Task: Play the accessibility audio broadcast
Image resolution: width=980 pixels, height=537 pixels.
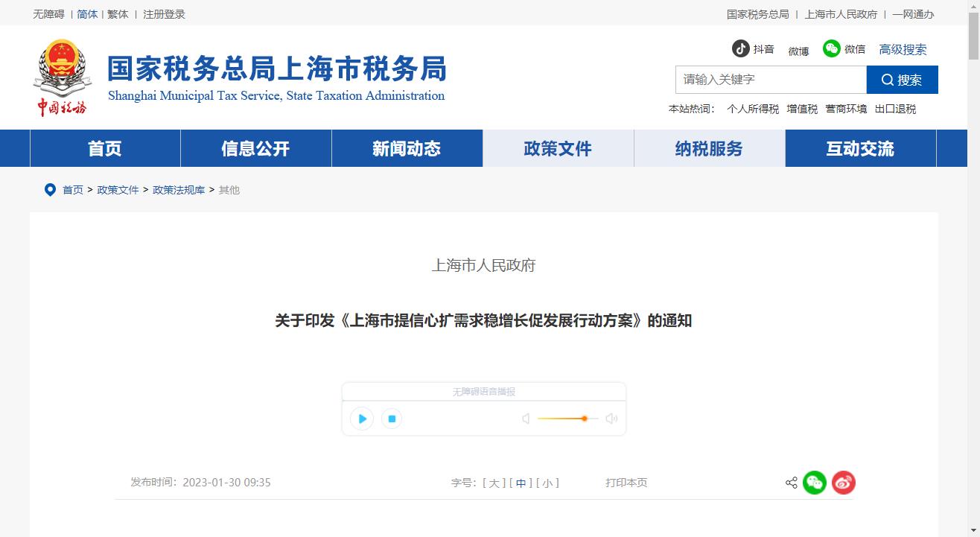Action: [362, 419]
